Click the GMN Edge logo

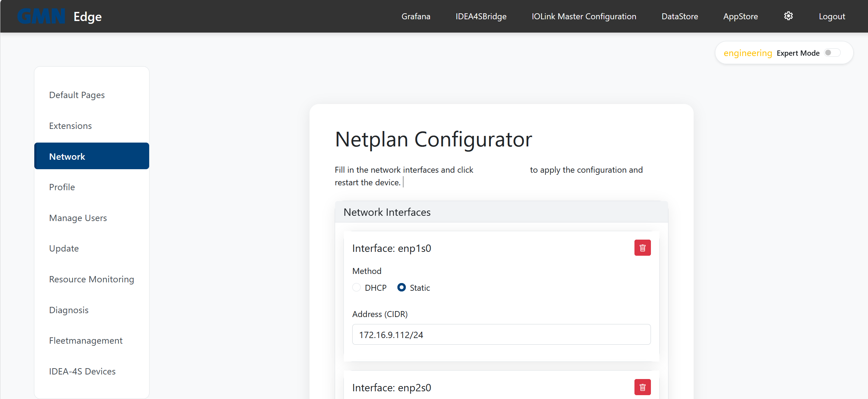(59, 16)
